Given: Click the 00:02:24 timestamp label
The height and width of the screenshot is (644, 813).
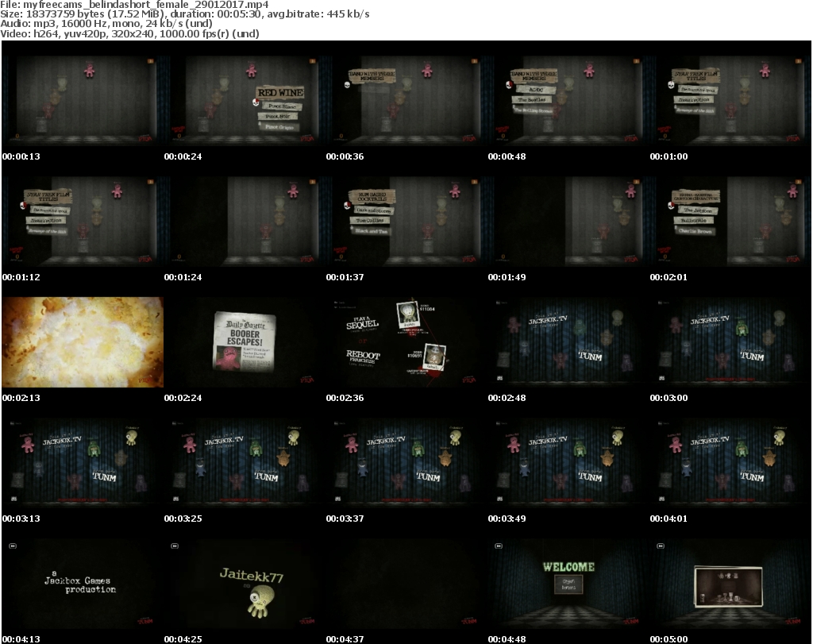Looking at the screenshot, I should pos(183,398).
